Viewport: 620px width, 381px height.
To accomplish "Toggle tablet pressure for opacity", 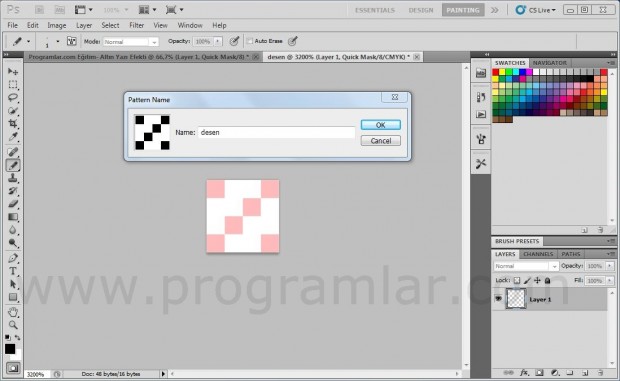I will (x=234, y=41).
